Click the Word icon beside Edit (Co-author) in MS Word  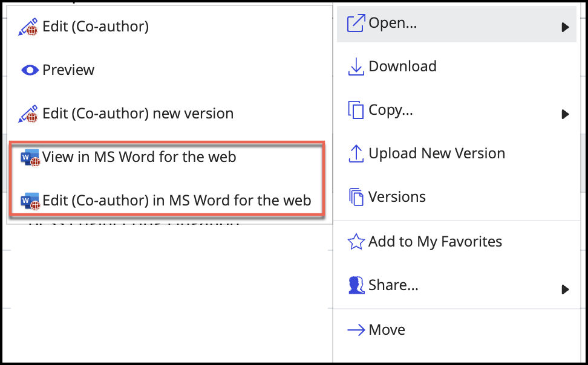(x=30, y=201)
